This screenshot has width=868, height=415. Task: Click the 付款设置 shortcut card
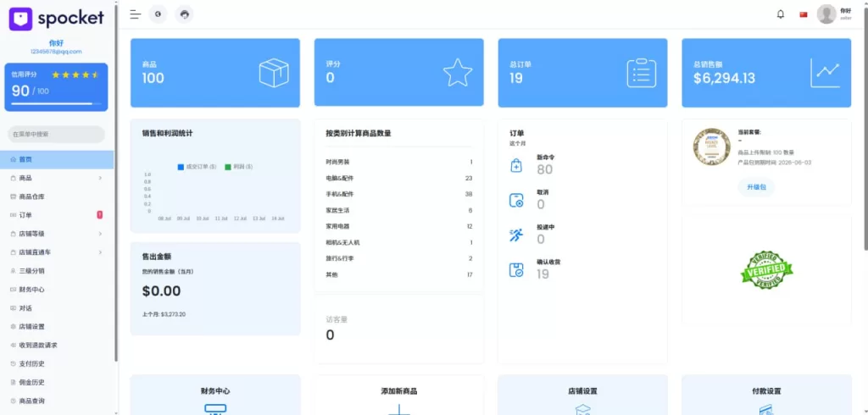pyautogui.click(x=766, y=395)
